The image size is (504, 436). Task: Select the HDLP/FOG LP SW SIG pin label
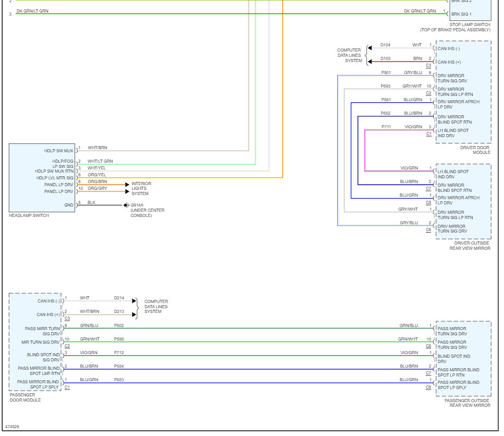coord(63,164)
